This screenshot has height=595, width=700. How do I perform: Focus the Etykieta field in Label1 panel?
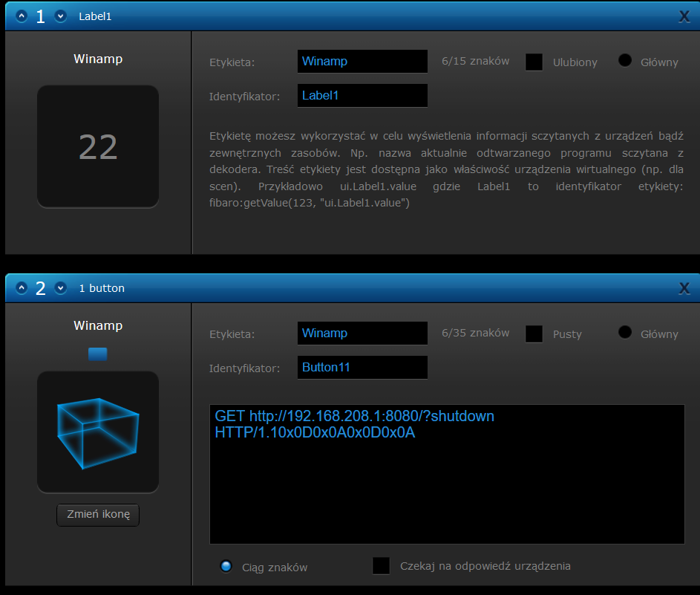click(x=362, y=61)
